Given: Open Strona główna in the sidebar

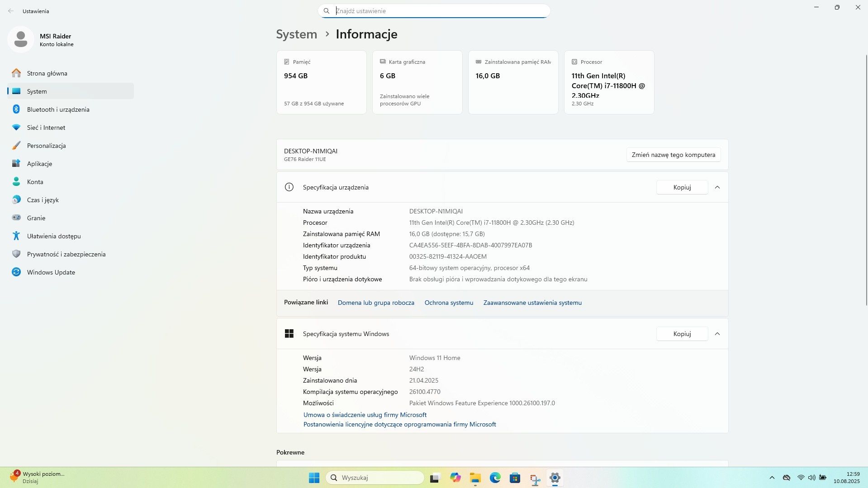Looking at the screenshot, I should pyautogui.click(x=71, y=73).
